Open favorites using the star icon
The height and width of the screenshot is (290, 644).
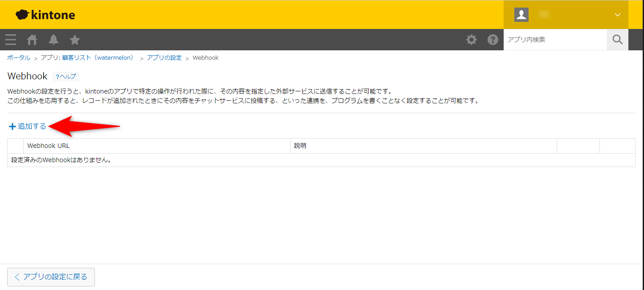[75, 40]
